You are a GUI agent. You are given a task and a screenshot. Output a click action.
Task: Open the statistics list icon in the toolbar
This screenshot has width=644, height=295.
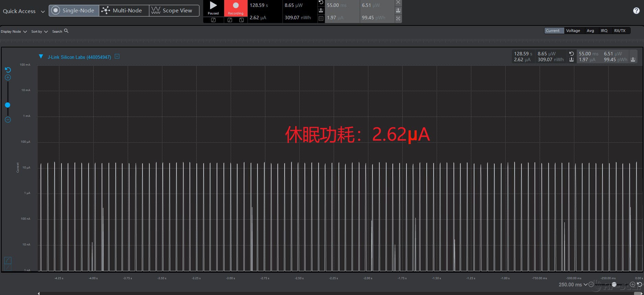pyautogui.click(x=321, y=19)
